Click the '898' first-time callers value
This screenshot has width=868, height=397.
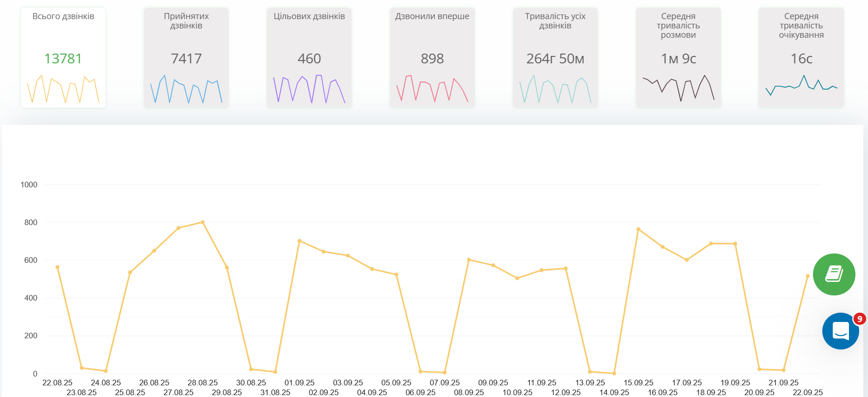pos(432,59)
